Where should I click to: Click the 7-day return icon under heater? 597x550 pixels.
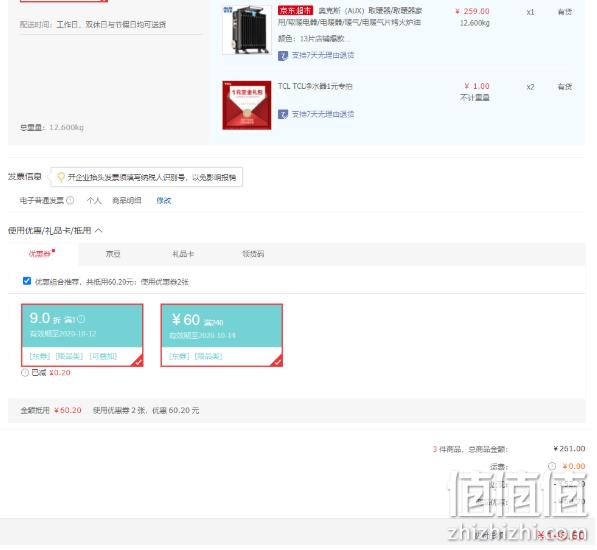pos(283,56)
